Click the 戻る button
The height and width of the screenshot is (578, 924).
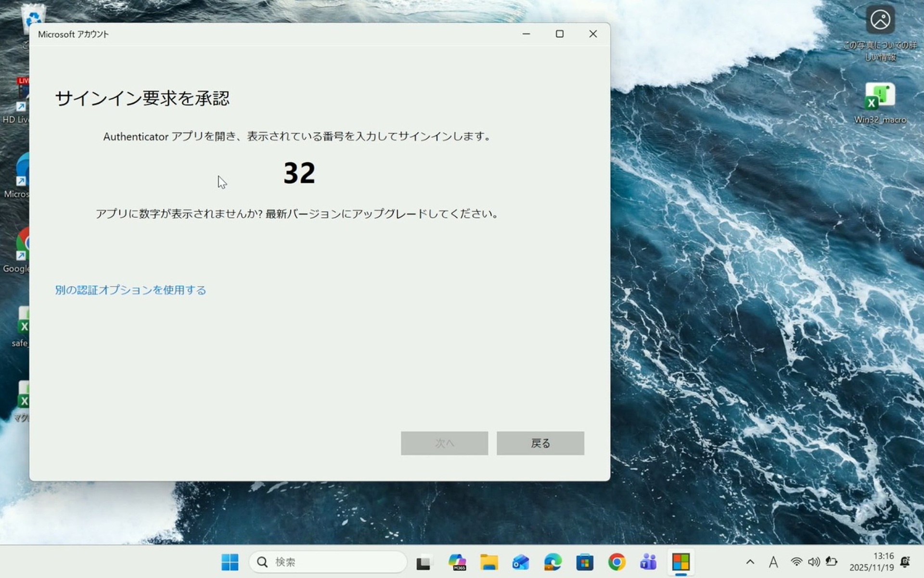tap(540, 443)
